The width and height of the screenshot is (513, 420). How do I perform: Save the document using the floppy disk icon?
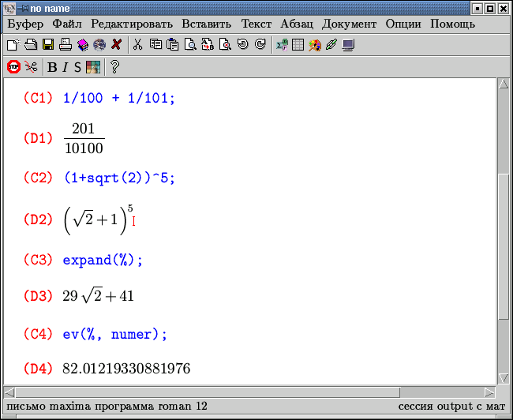pos(47,45)
